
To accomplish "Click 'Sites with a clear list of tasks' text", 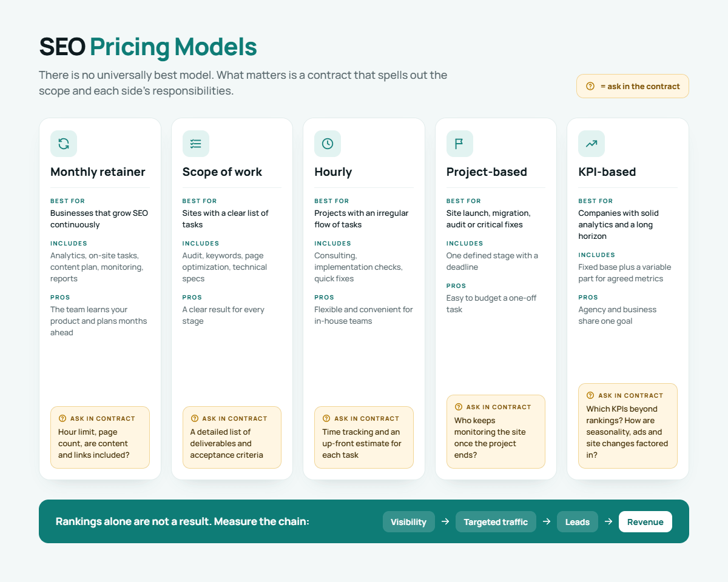I will [226, 219].
